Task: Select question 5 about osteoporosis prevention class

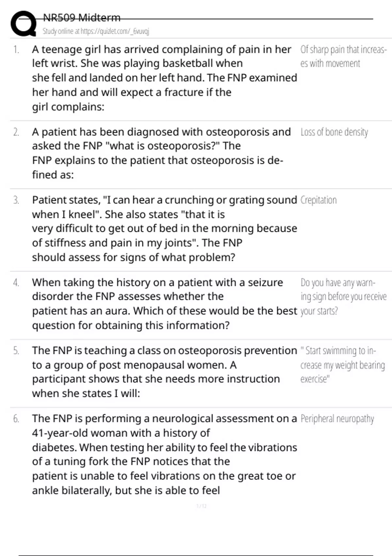Action: pos(164,372)
